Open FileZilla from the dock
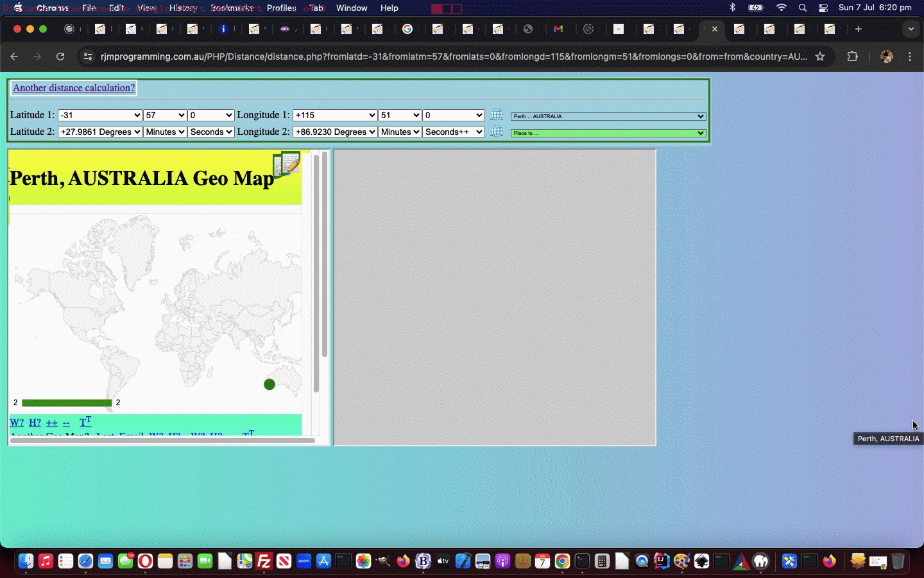This screenshot has height=578, width=924. coord(264,561)
